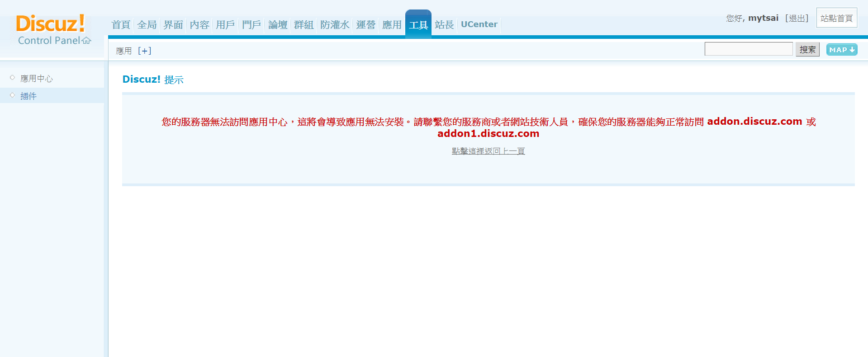Open the 群組 menu tab

click(x=304, y=24)
